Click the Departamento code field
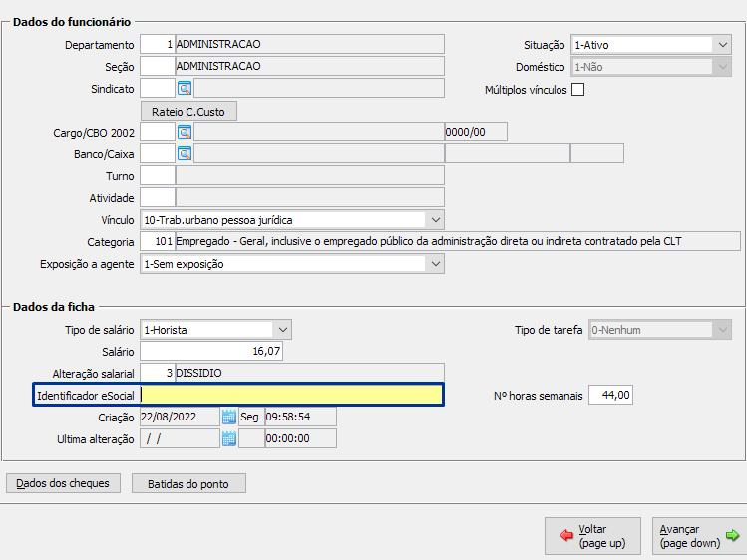 158,44
